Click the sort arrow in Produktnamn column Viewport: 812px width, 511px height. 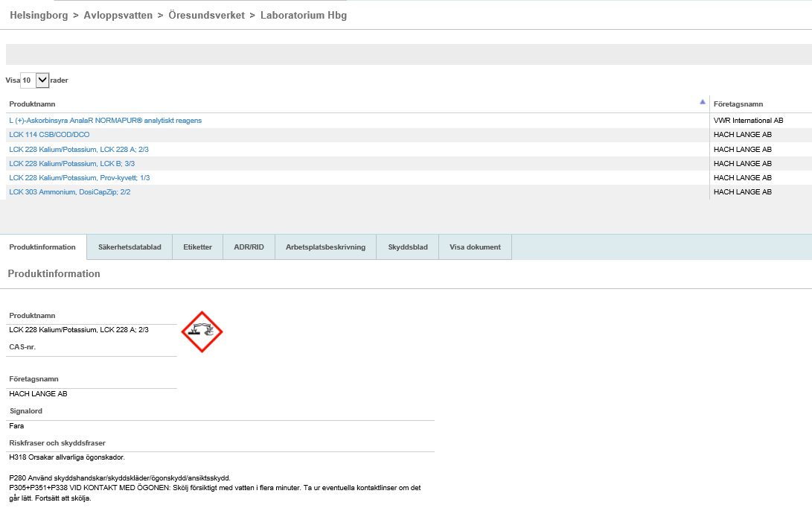coord(702,102)
